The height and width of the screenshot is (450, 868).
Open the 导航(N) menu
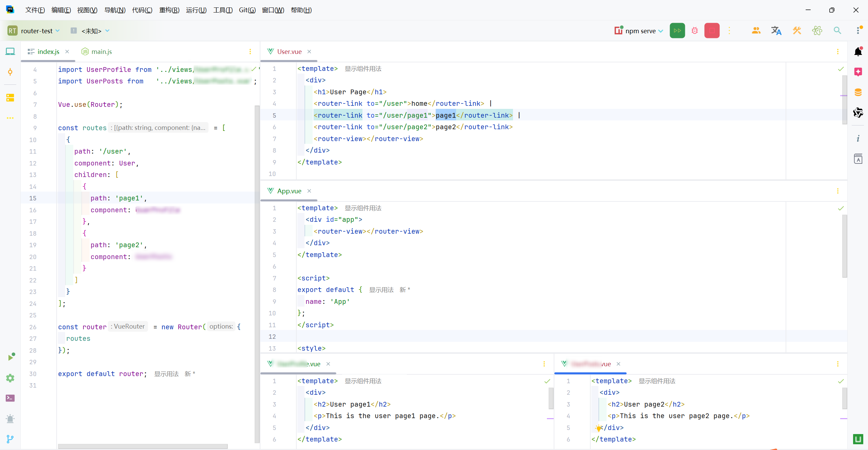tap(115, 10)
